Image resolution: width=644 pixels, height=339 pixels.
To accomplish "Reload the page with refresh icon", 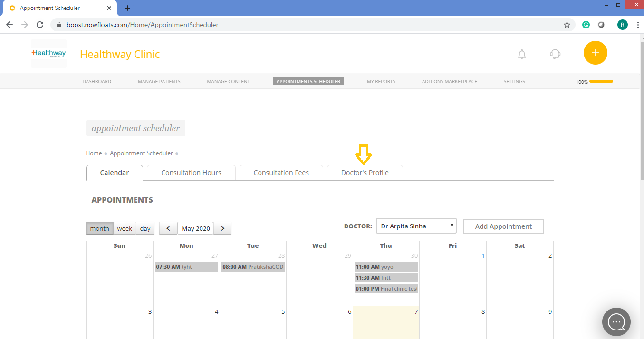I will 40,25.
